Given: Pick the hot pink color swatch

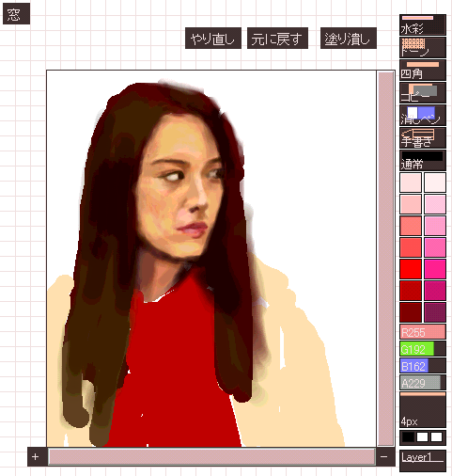Looking at the screenshot, I should (435, 269).
